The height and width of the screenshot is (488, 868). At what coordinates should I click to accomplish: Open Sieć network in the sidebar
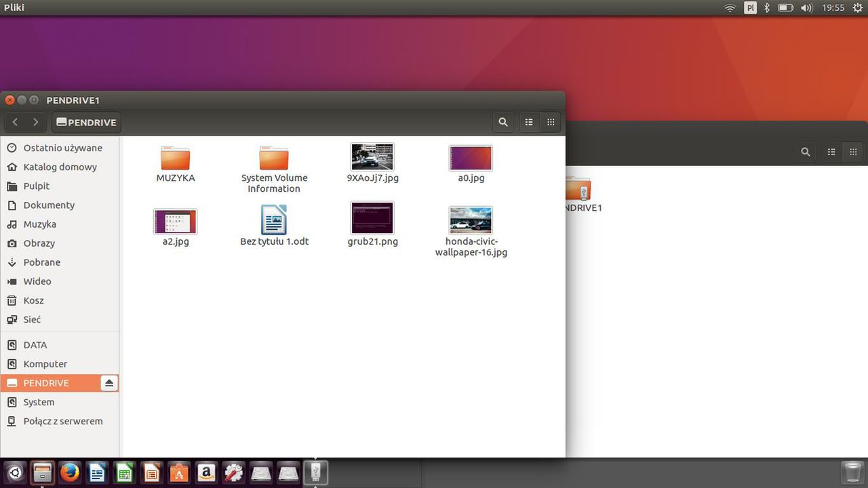[60, 319]
